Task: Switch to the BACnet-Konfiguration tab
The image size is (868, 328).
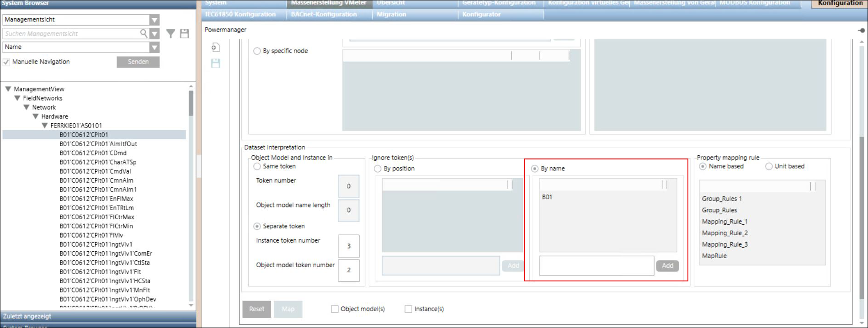Action: tap(324, 14)
